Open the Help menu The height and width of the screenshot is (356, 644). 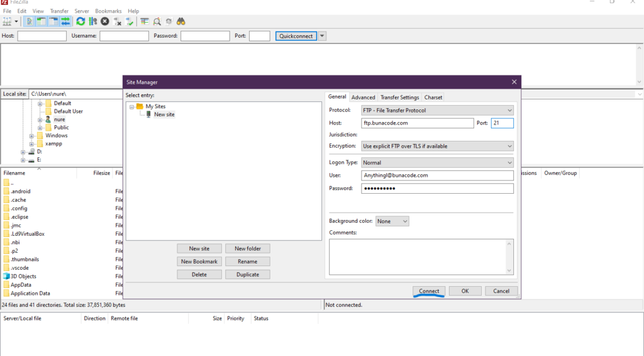(133, 11)
